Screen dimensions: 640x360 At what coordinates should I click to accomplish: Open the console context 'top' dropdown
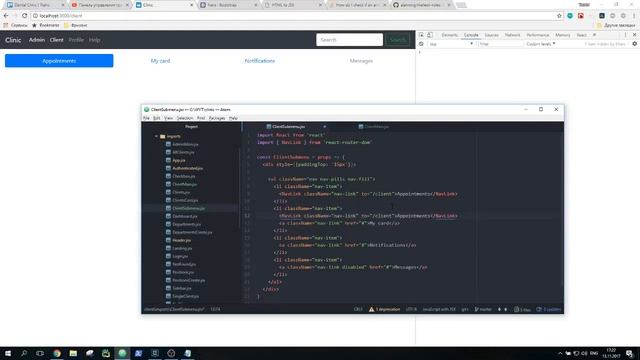pyautogui.click(x=451, y=44)
